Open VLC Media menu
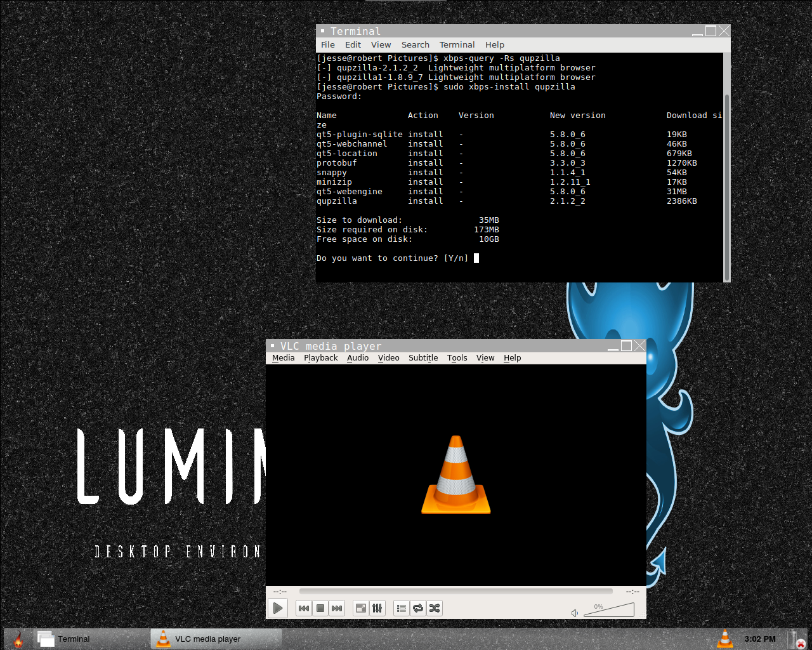The image size is (812, 650). (284, 358)
